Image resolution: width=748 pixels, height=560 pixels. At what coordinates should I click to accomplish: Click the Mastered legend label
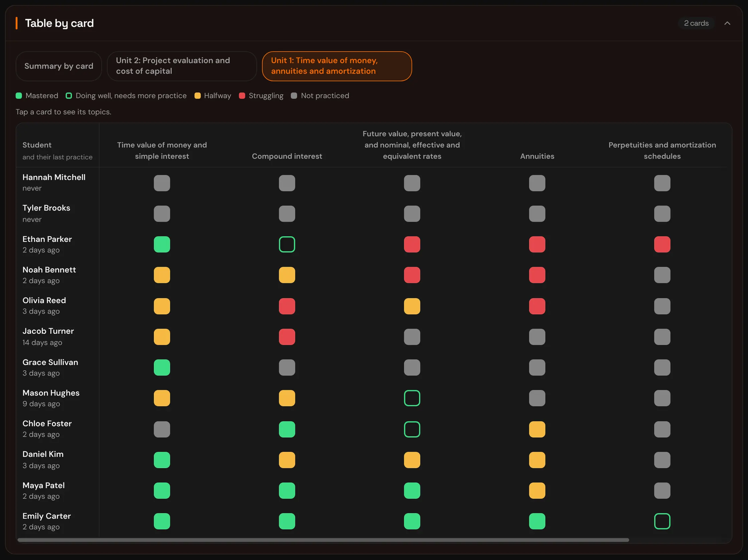click(42, 96)
